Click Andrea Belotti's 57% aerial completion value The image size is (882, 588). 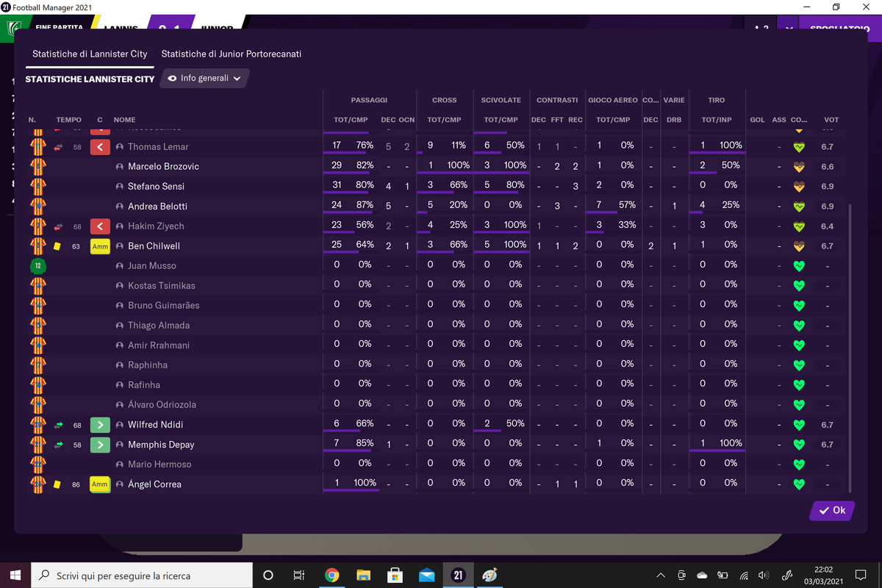(625, 205)
